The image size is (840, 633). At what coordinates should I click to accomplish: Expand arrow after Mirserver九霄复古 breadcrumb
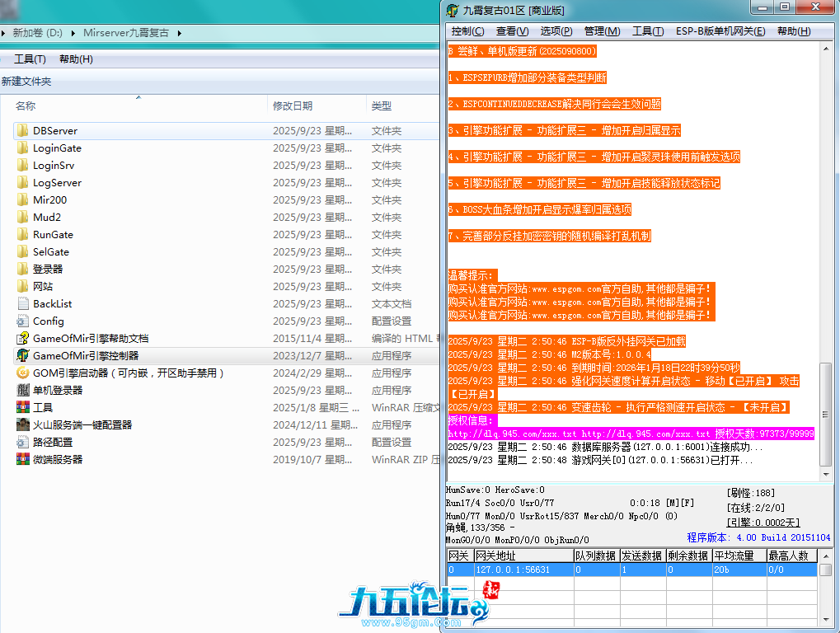(x=180, y=33)
